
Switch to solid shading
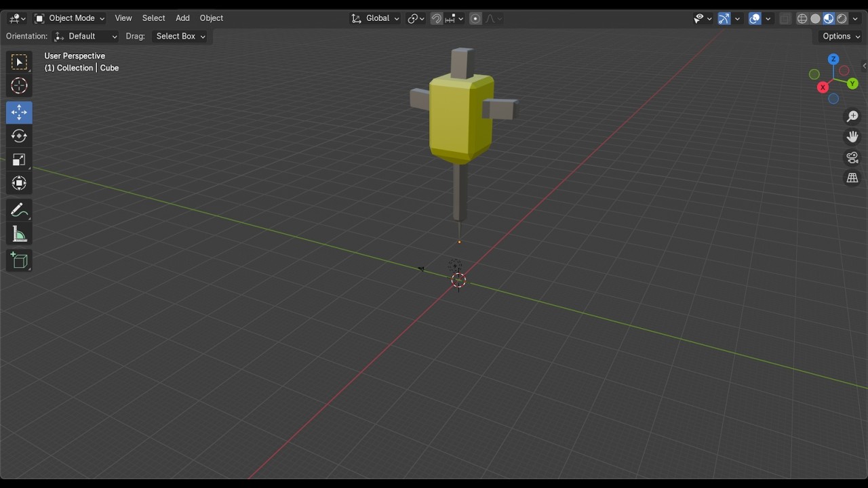tap(816, 18)
